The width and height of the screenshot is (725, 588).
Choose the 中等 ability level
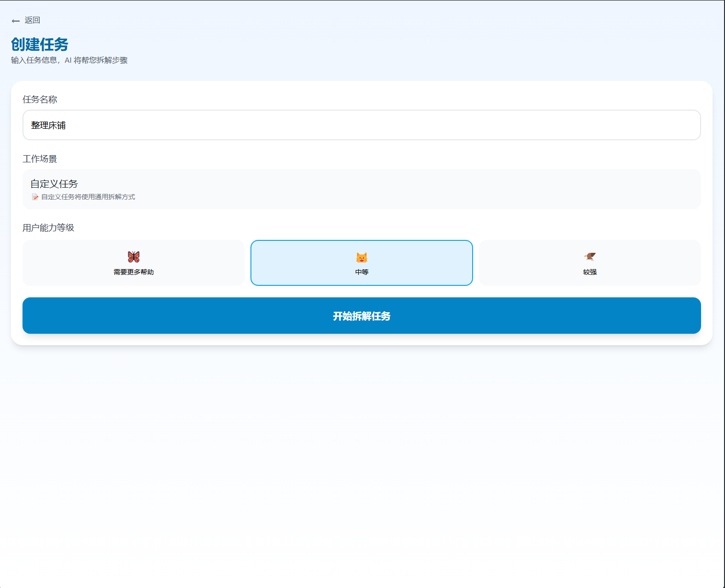[x=362, y=272]
